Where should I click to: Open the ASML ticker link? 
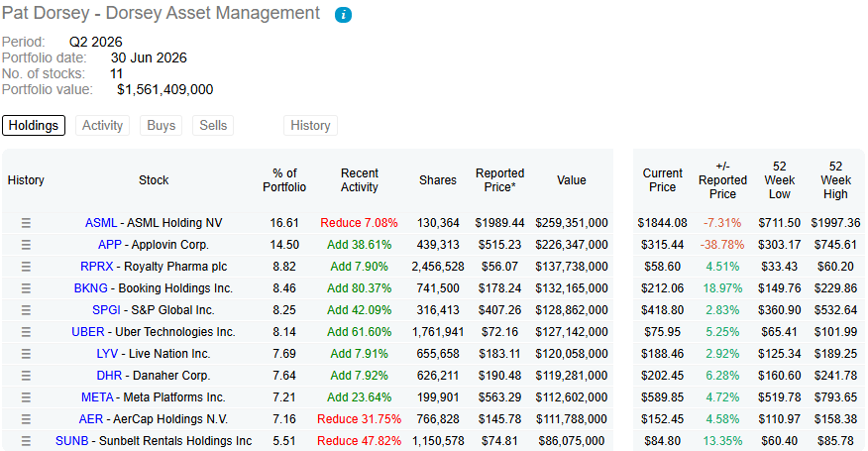101,223
